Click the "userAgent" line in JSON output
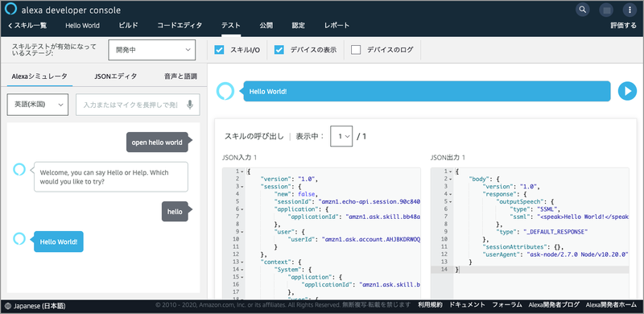 tap(555, 254)
